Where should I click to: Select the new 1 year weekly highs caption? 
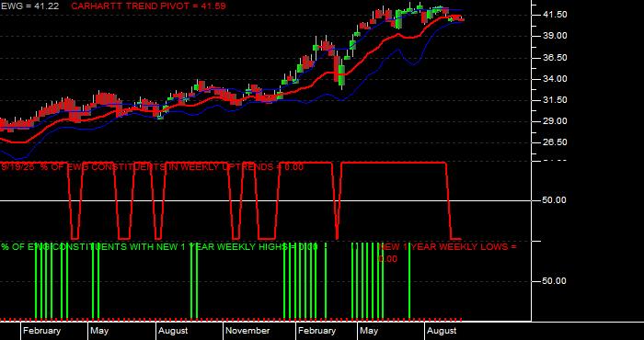159,247
